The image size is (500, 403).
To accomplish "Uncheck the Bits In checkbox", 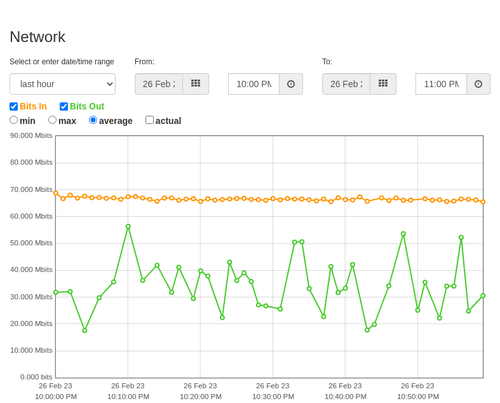I will [14, 106].
